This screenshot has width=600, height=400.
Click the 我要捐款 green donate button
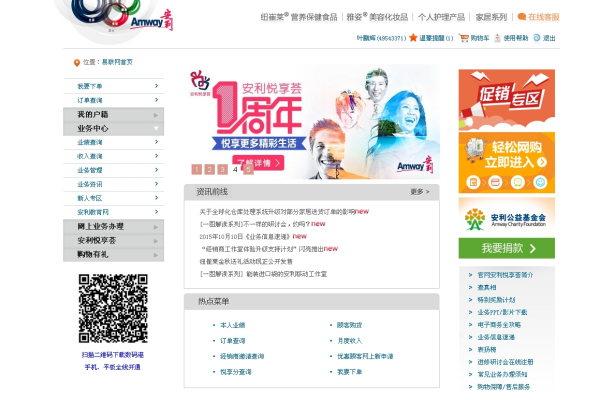[x=507, y=248]
